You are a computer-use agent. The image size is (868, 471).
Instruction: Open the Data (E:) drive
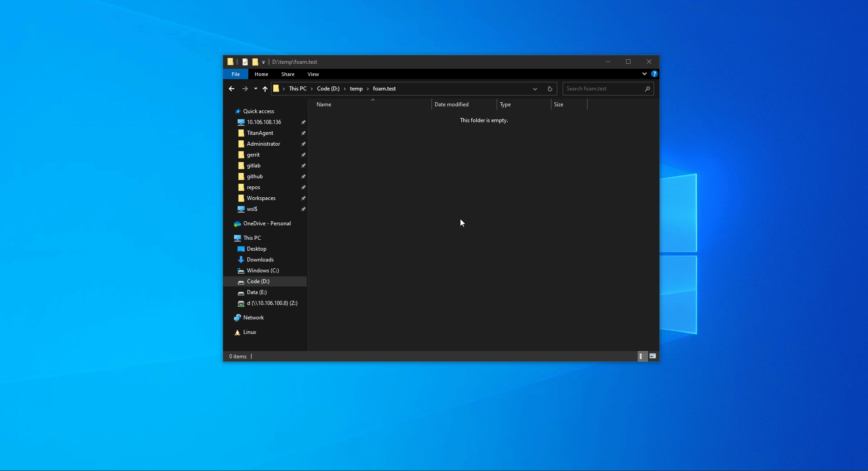click(257, 292)
